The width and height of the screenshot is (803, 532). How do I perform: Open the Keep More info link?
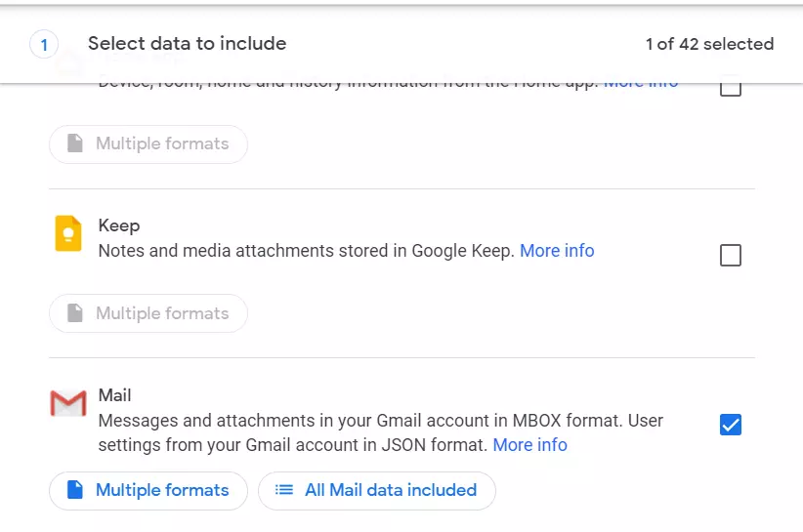[x=557, y=251]
